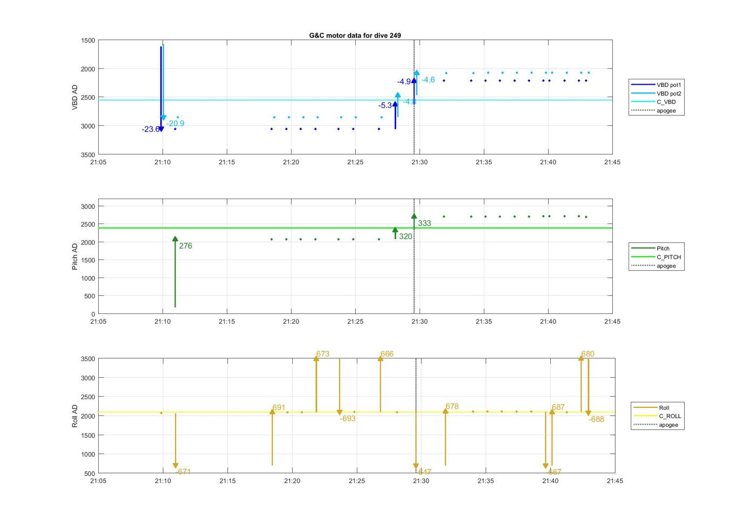756x532 pixels.
Task: Select the 'C_PITCH' legend entry
Action: (x=657, y=257)
